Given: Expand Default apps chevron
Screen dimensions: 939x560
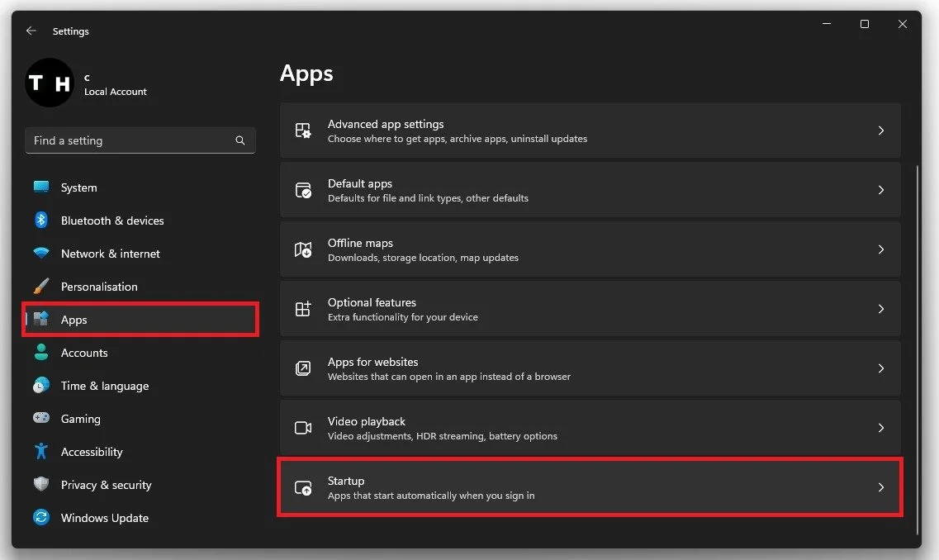Looking at the screenshot, I should tap(881, 190).
